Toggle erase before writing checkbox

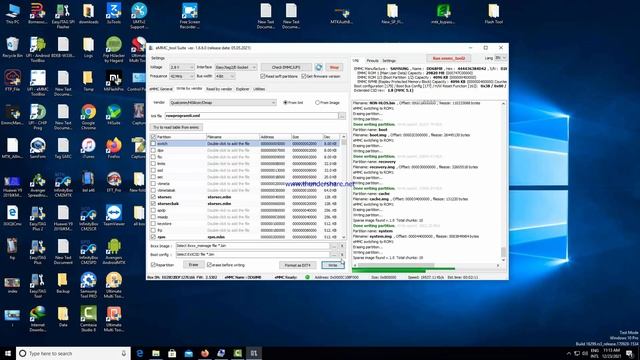pyautogui.click(x=209, y=265)
